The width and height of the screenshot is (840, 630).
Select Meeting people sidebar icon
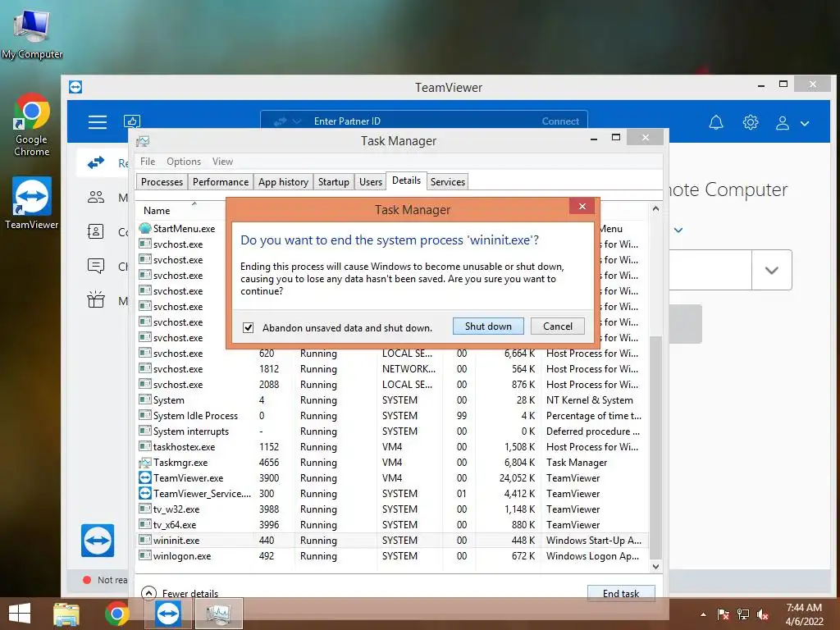click(96, 197)
